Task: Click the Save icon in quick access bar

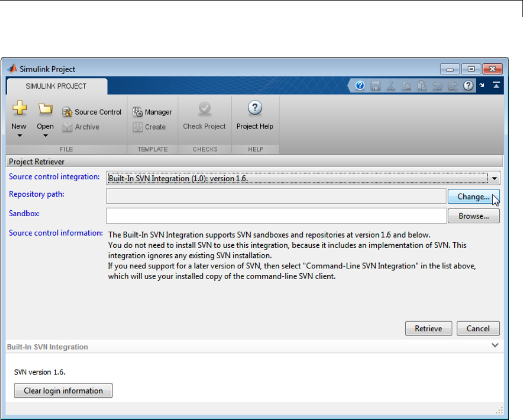Action: point(376,86)
